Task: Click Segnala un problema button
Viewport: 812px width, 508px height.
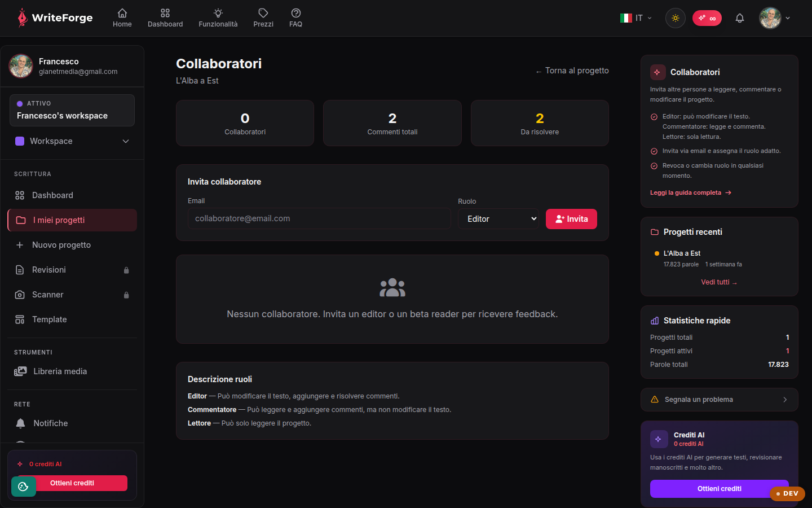Action: (x=720, y=400)
